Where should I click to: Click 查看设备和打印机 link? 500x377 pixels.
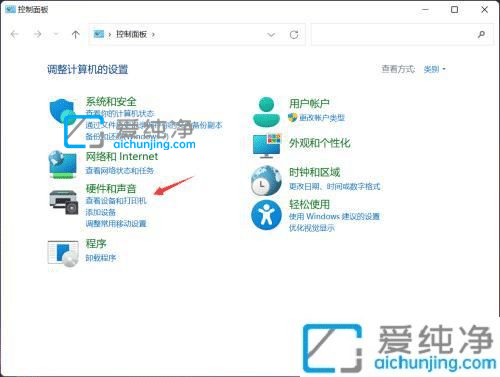[x=116, y=200]
